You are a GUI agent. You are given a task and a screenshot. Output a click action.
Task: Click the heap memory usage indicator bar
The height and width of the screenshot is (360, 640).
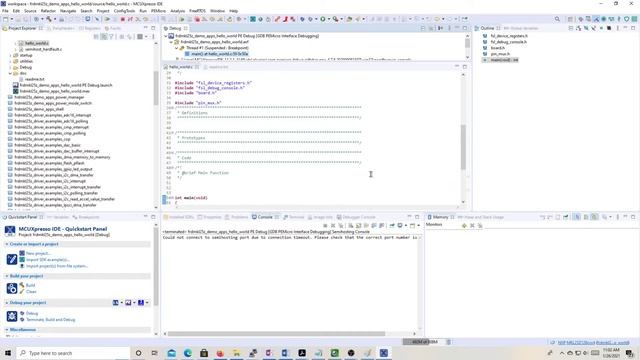tap(424, 342)
